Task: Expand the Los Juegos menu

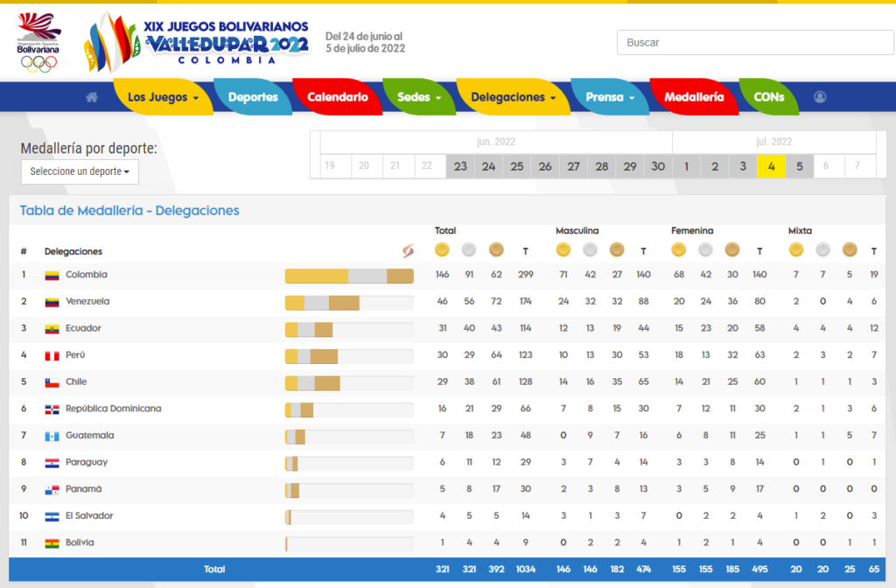Action: [163, 97]
